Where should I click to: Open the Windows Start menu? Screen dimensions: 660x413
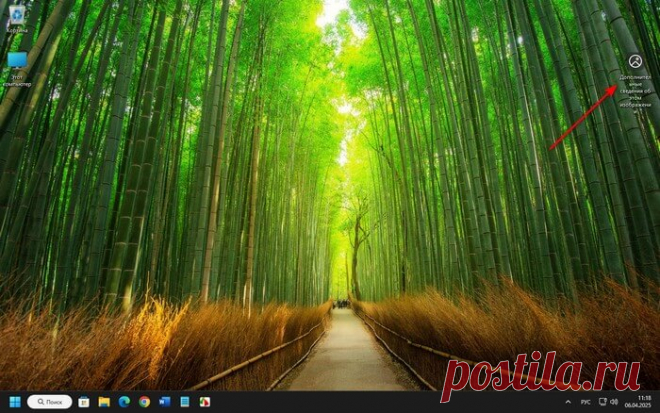(x=14, y=401)
